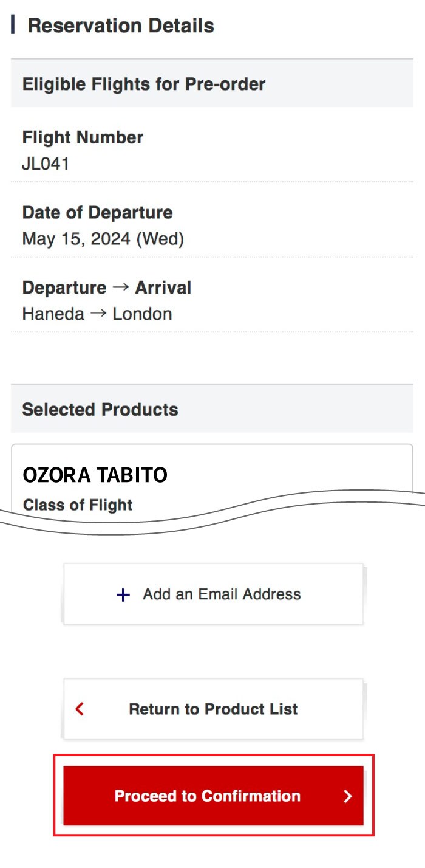Click the Haneda departure city text
Screen dimensions: 425x868
click(53, 314)
